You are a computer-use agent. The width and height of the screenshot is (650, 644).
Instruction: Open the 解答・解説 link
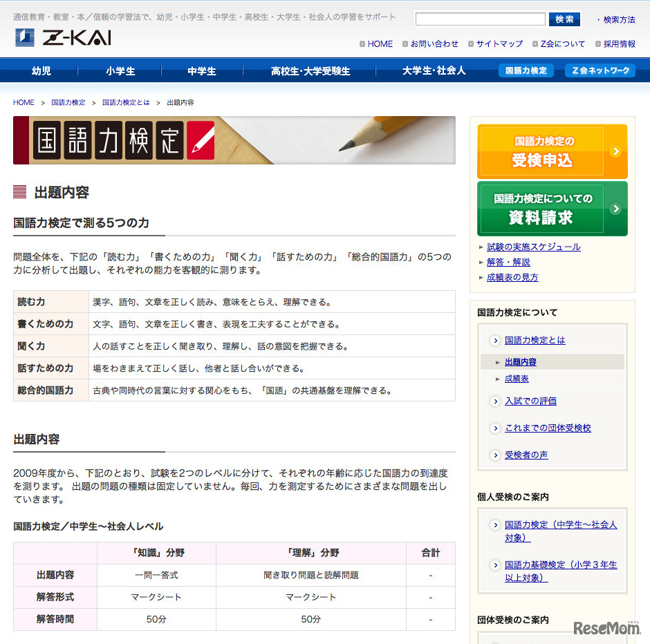[508, 262]
